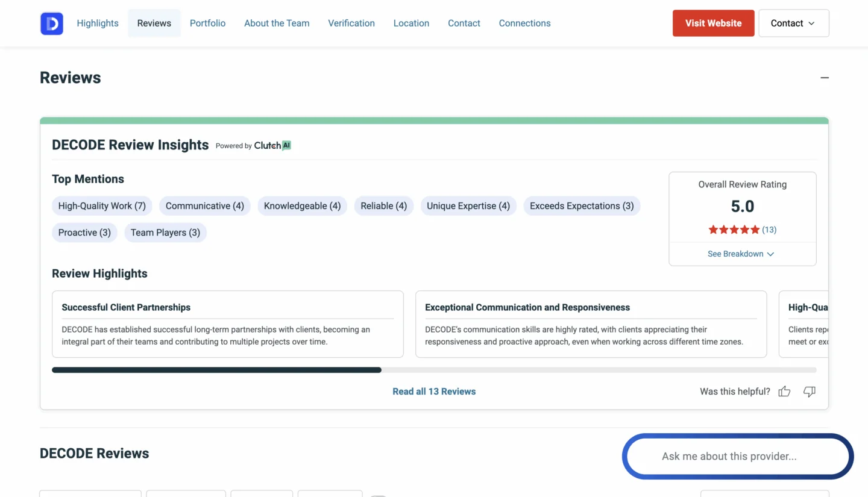Click the five red rating stars
The height and width of the screenshot is (497, 868).
pos(734,230)
